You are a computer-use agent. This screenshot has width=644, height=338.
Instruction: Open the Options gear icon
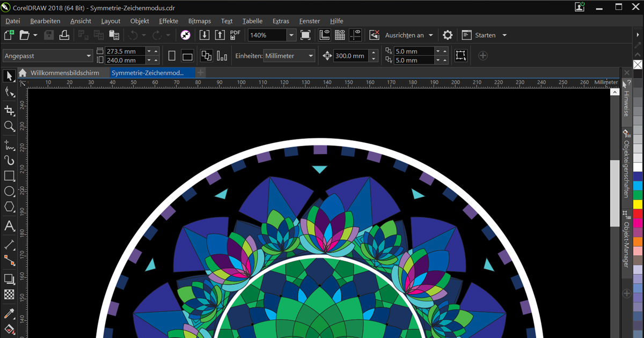click(448, 35)
